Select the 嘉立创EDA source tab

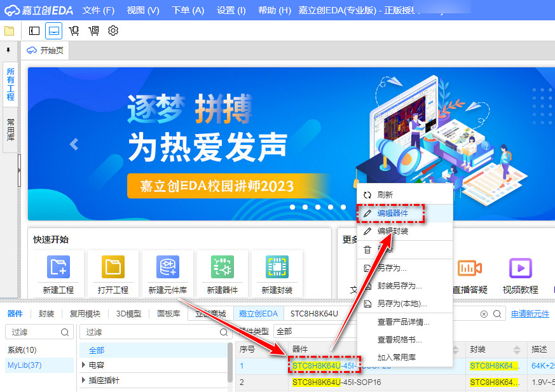pyautogui.click(x=258, y=313)
